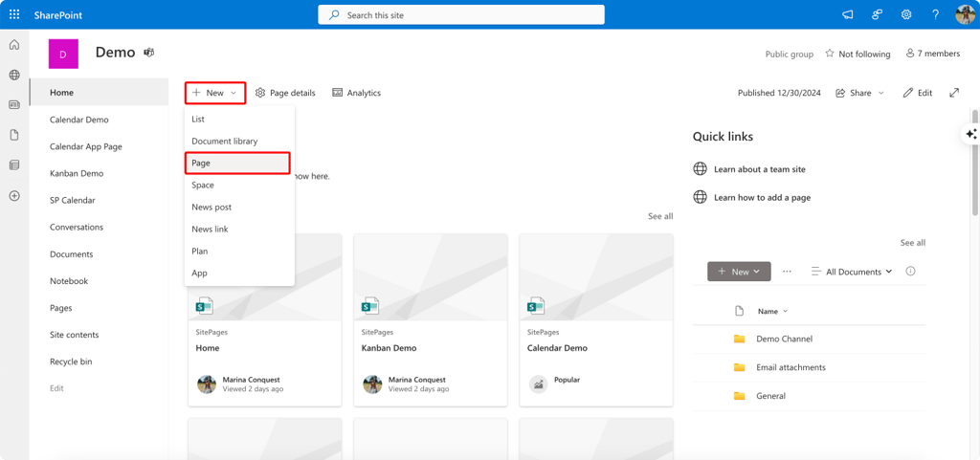Open the settings gear in header
Screen dimensions: 980x460
coord(906,15)
